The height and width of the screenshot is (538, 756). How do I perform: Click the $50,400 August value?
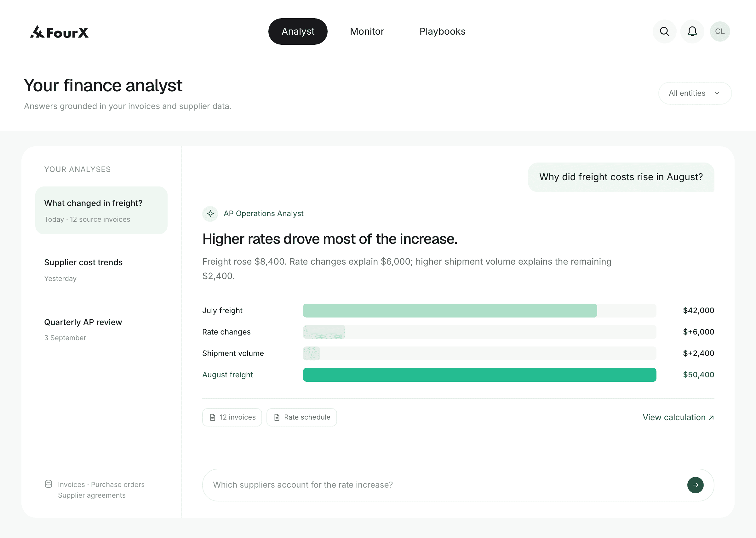(x=698, y=375)
